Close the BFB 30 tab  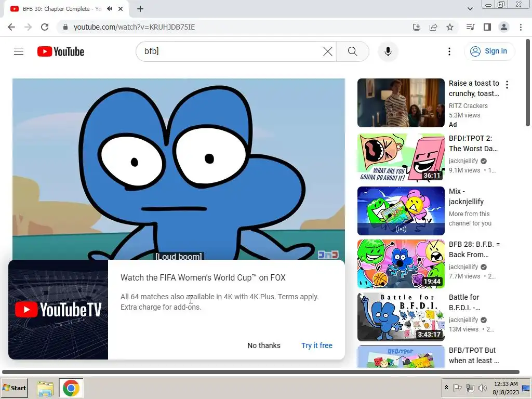tap(121, 9)
